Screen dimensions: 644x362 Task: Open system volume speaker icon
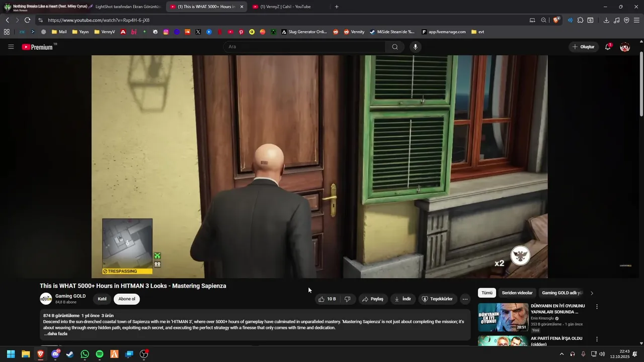click(x=602, y=354)
